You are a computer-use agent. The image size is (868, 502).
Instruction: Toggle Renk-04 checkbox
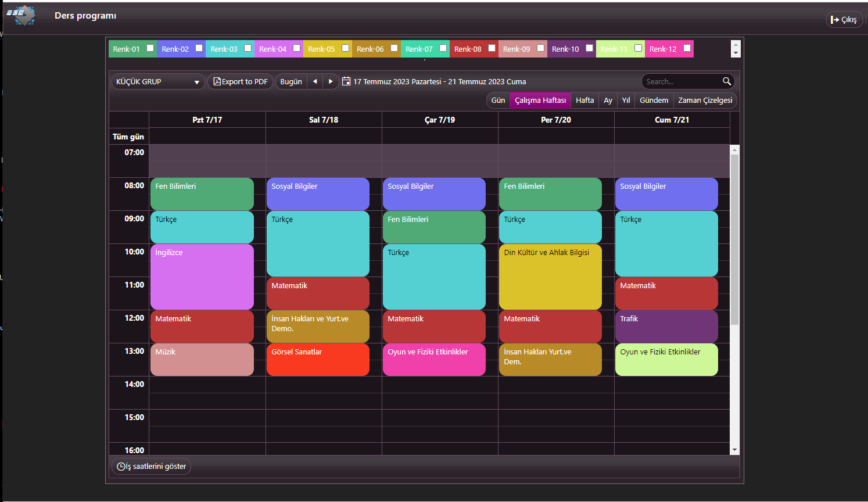296,48
